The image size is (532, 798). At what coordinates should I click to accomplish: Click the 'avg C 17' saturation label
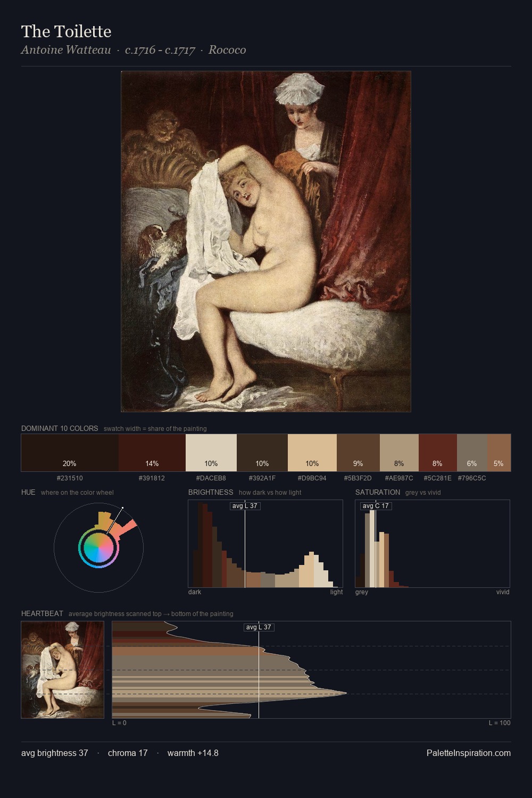pos(376,506)
